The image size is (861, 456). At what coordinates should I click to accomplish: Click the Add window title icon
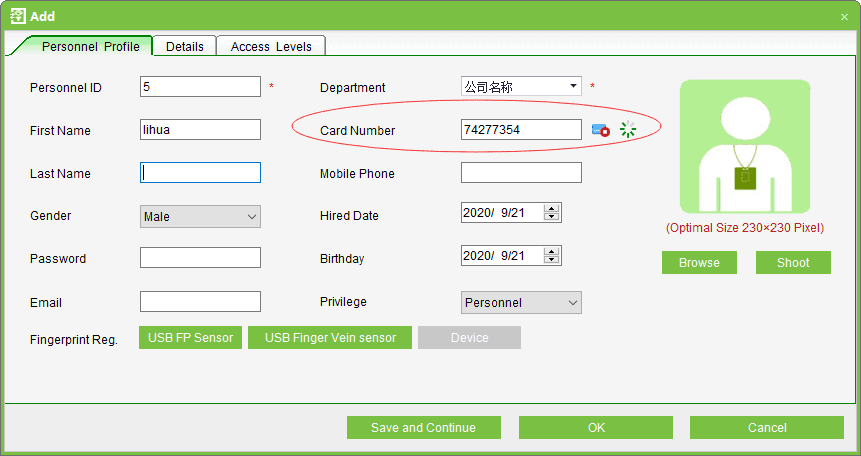pos(17,16)
